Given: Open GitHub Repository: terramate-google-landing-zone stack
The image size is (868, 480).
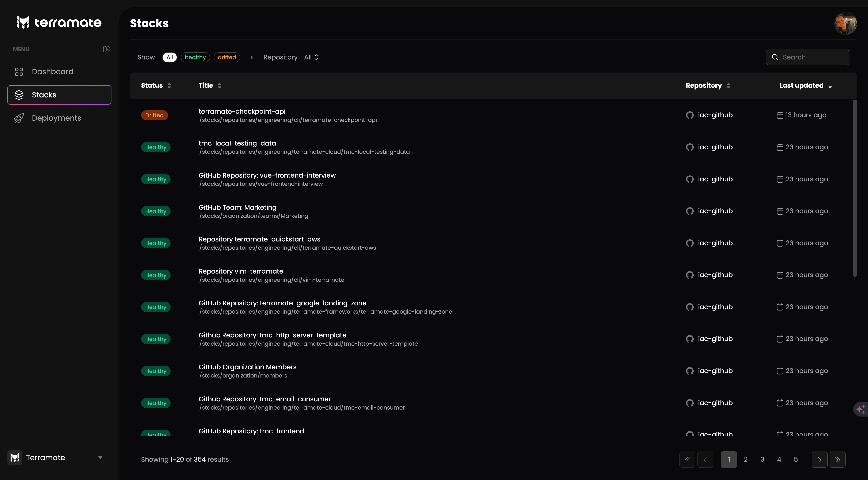Looking at the screenshot, I should 282,303.
